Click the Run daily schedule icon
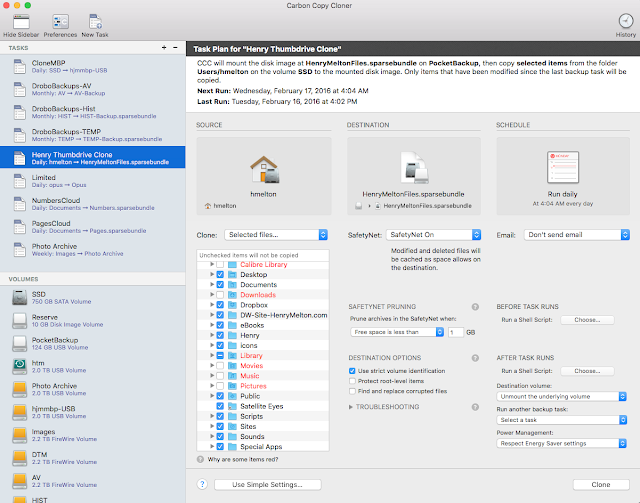Screen dimensions: 640x503 563,167
